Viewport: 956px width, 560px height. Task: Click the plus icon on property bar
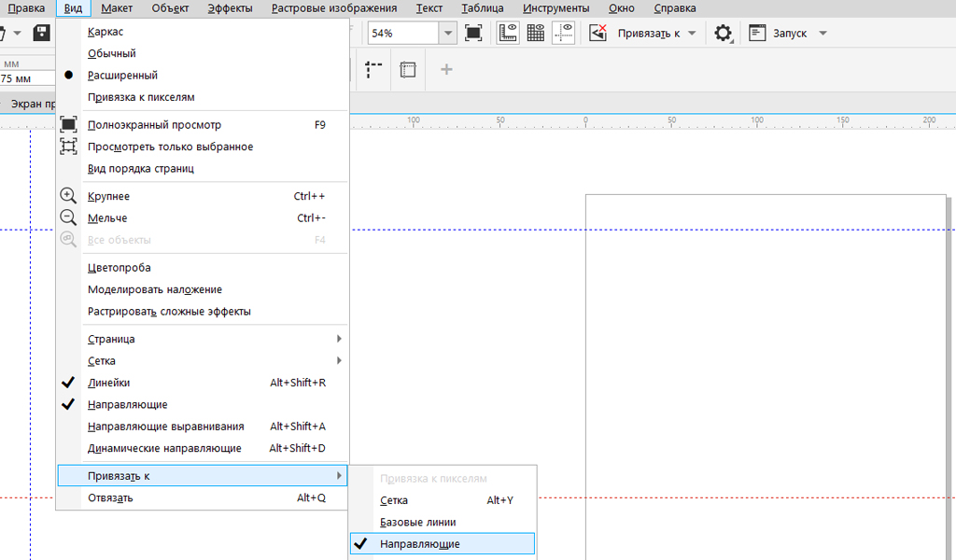pyautogui.click(x=446, y=70)
